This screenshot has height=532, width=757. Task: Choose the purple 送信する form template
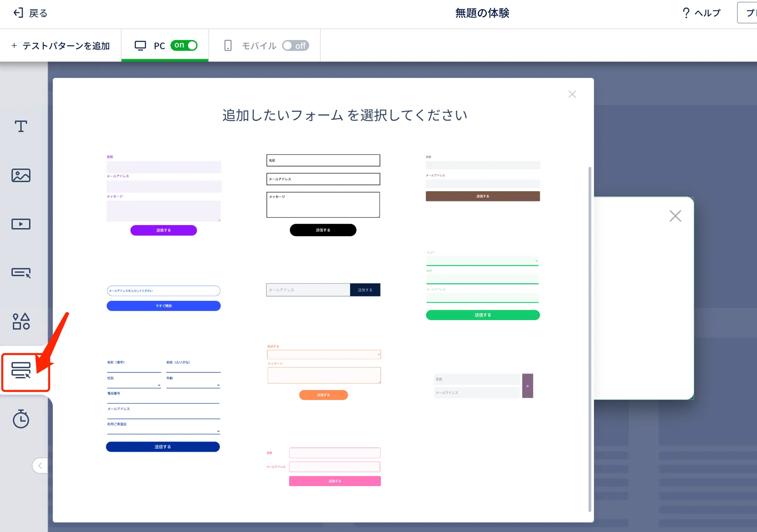pyautogui.click(x=163, y=230)
